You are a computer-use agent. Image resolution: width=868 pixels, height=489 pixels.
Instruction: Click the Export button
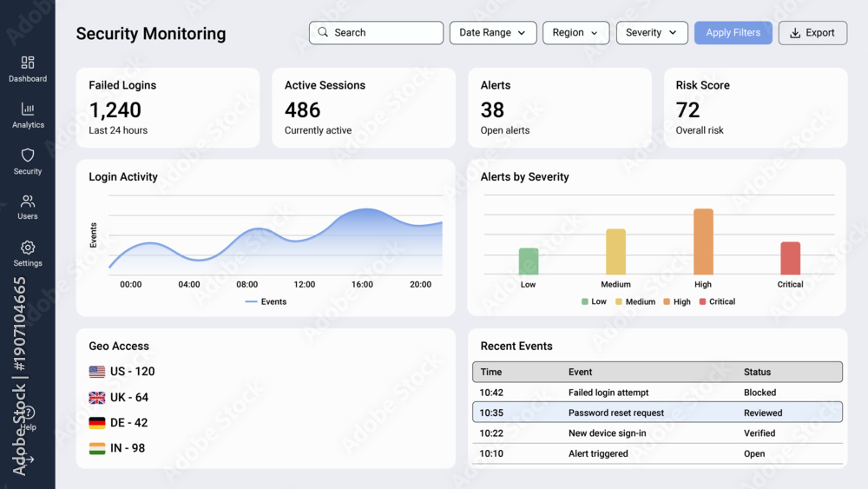812,33
